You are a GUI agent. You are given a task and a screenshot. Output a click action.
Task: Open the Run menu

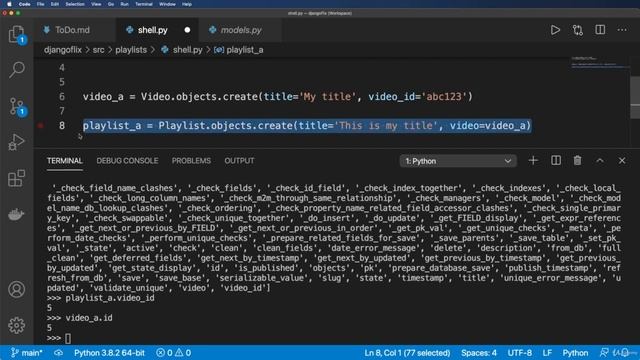tap(124, 4)
